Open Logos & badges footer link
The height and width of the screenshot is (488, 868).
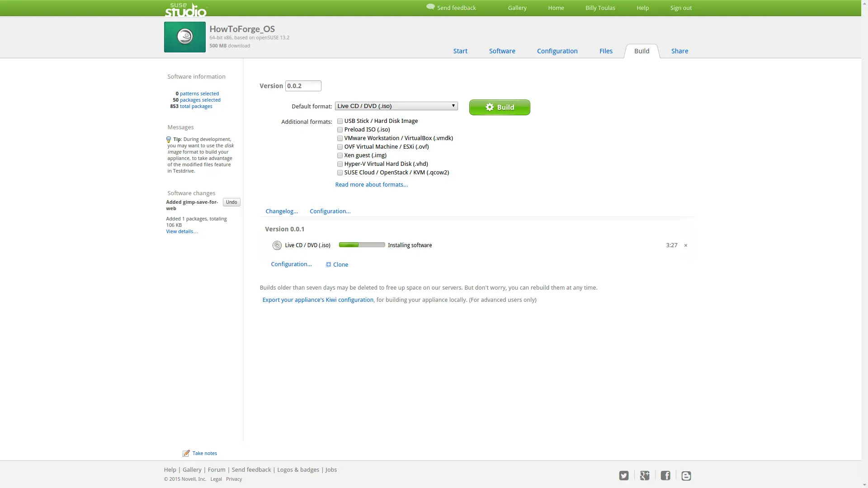tap(298, 470)
